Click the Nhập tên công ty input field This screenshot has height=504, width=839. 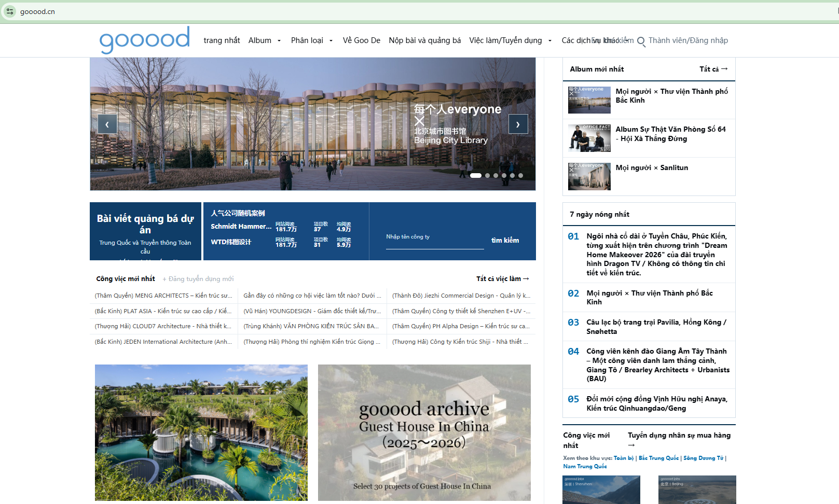[435, 237]
